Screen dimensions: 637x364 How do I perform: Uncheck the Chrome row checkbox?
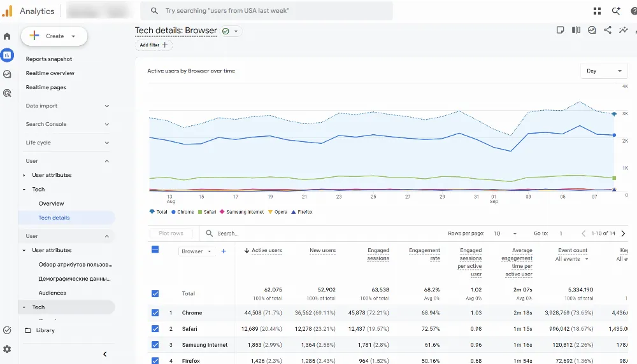pyautogui.click(x=155, y=313)
